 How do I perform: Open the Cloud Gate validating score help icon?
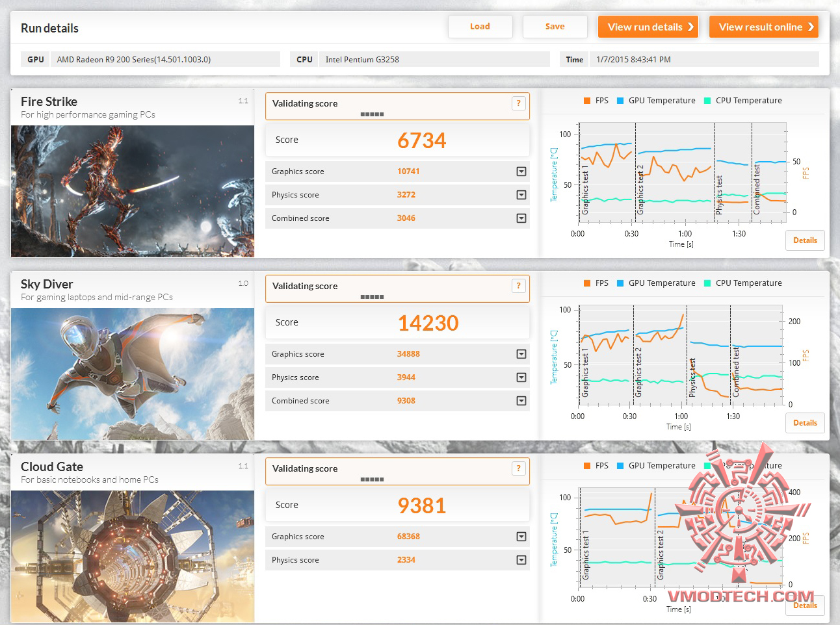(x=518, y=468)
